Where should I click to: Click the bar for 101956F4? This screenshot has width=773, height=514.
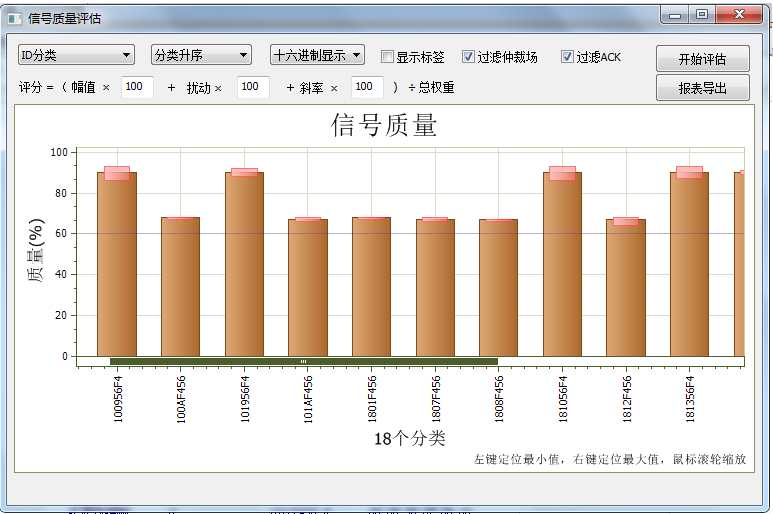click(245, 264)
